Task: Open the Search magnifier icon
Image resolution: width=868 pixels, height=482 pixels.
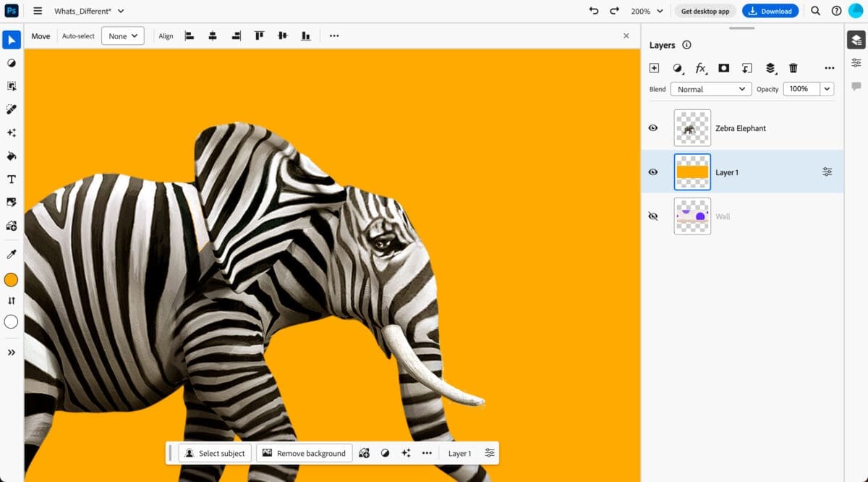Action: [815, 11]
